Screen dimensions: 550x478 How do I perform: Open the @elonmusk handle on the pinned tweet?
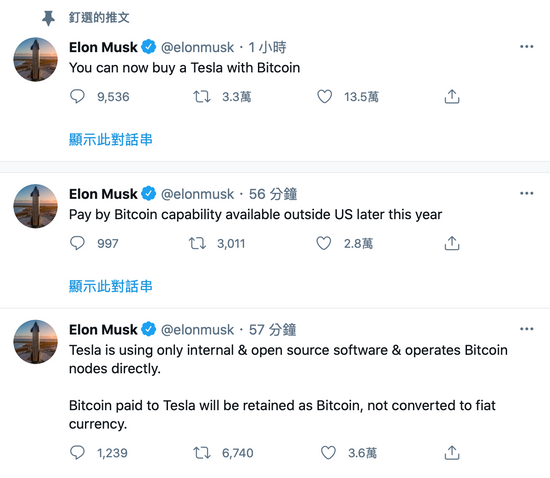197,47
